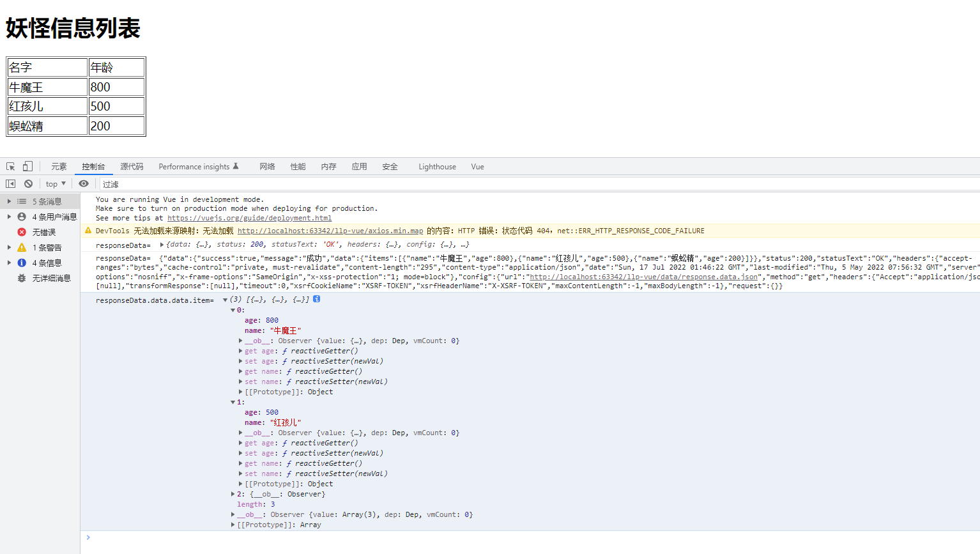Screen dimensions: 980x554
Task: Hide the console sidebar panel icon
Action: pyautogui.click(x=9, y=183)
